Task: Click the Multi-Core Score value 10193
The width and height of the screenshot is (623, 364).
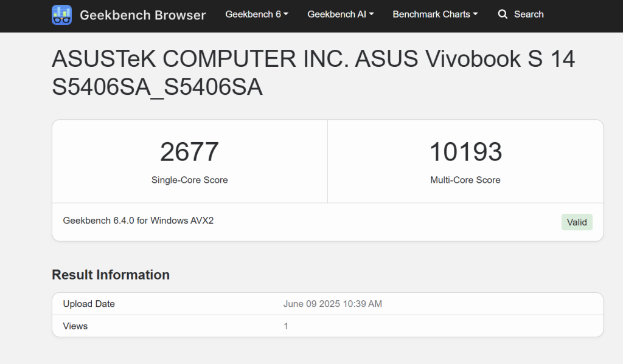Action: (465, 152)
